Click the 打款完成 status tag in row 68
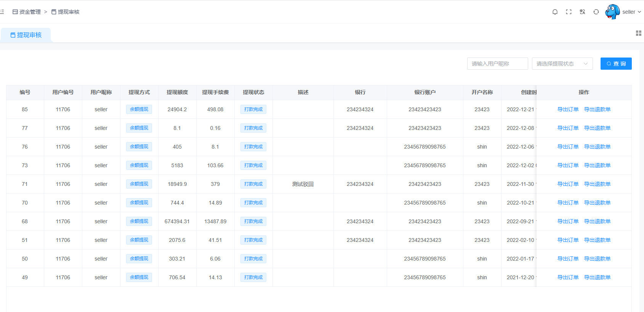The height and width of the screenshot is (312, 644). click(253, 221)
